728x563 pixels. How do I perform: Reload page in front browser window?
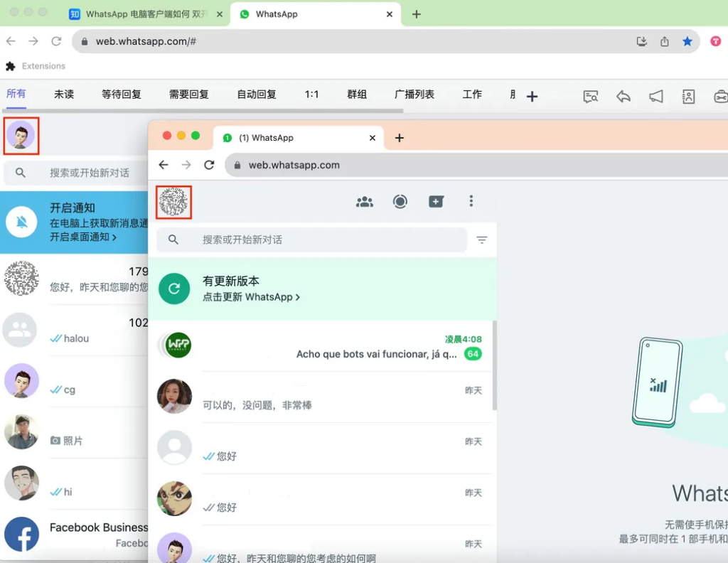tap(210, 165)
